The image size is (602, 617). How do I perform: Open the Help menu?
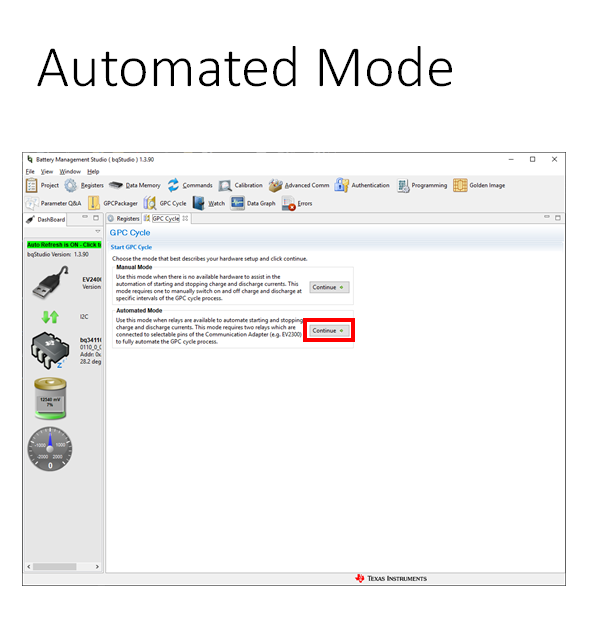tap(93, 172)
